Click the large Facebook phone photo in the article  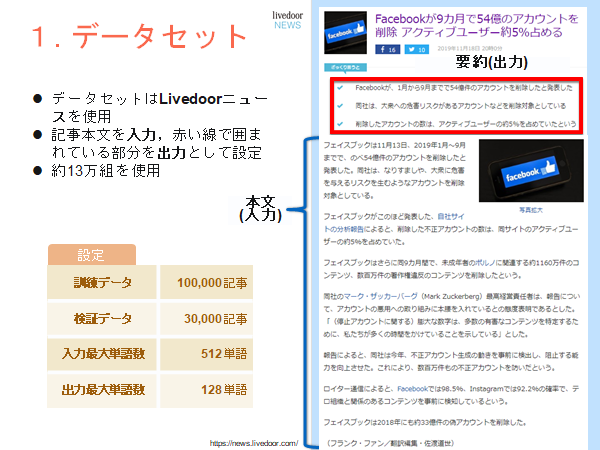click(531, 171)
